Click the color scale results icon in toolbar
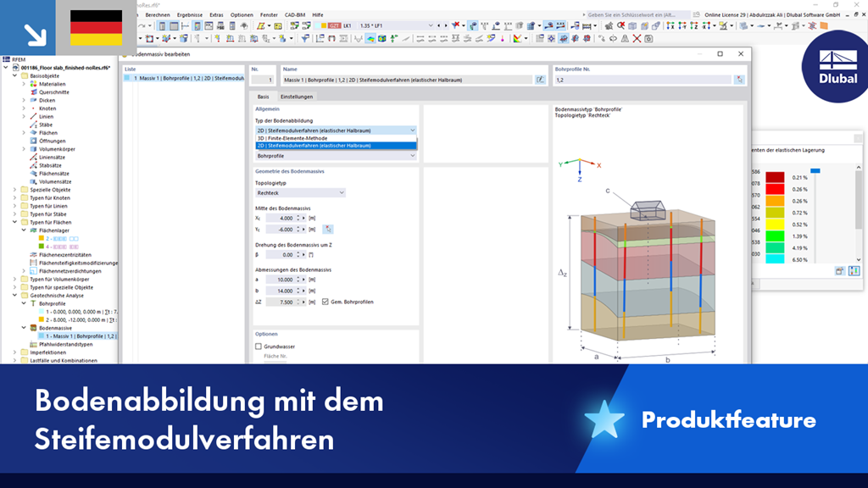Screen dimensions: 868x488 (518, 39)
